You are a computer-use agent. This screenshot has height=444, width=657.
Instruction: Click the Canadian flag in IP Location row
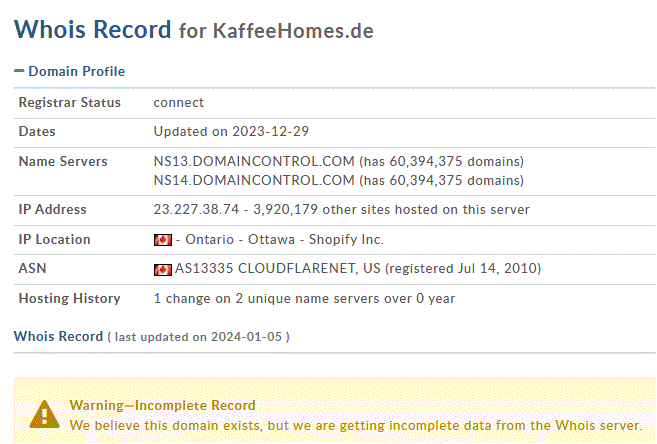tap(163, 240)
